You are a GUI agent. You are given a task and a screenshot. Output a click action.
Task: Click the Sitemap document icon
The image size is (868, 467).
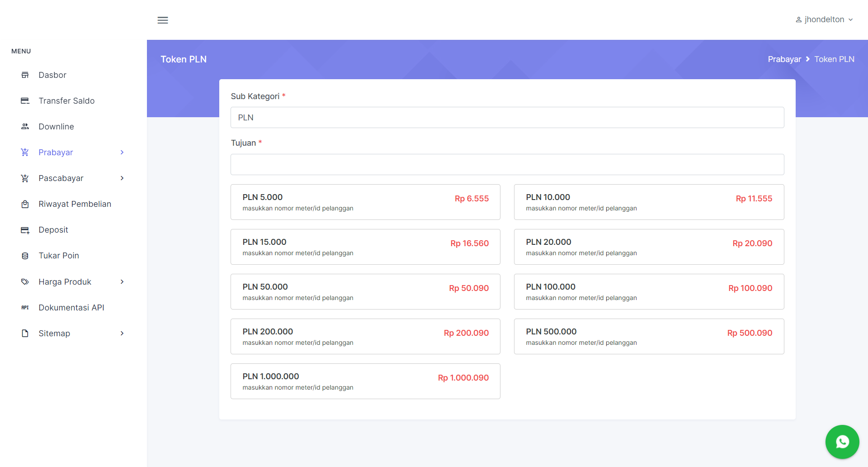point(25,334)
